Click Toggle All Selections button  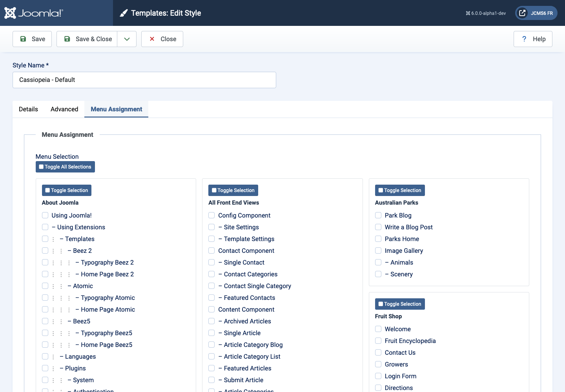[65, 167]
